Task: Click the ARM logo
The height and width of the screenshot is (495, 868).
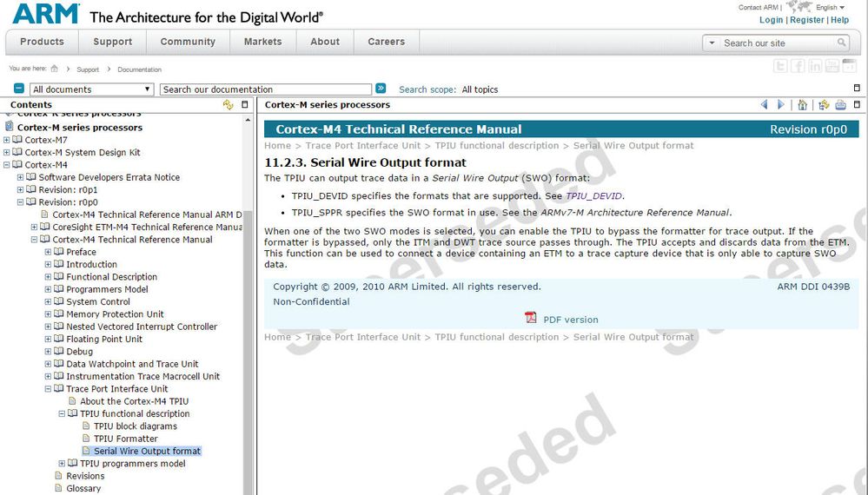Action: pyautogui.click(x=45, y=14)
